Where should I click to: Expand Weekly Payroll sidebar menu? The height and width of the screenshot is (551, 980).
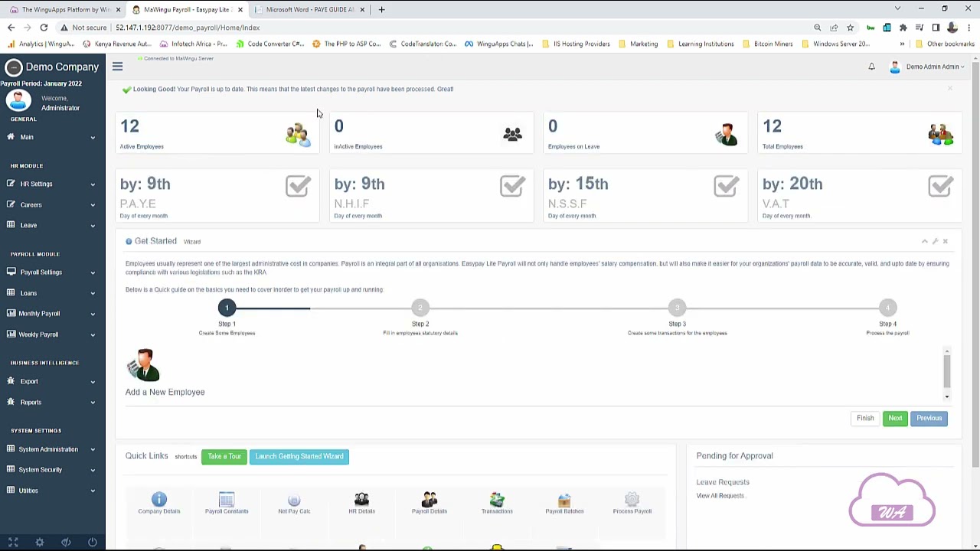coord(52,334)
